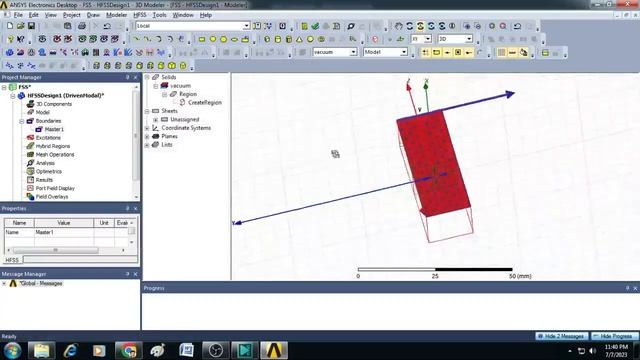The image size is (640, 360).
Task: Open the vacuum material dropdown
Action: click(x=353, y=52)
